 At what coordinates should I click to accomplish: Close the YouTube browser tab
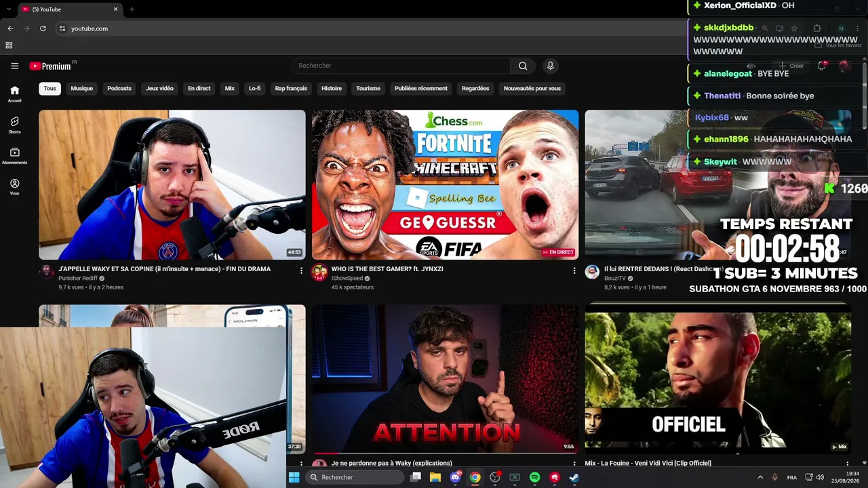coord(115,9)
